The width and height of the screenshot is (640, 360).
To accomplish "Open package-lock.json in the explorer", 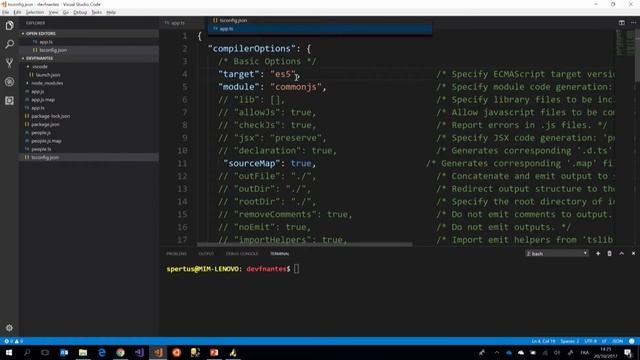I will [51, 116].
